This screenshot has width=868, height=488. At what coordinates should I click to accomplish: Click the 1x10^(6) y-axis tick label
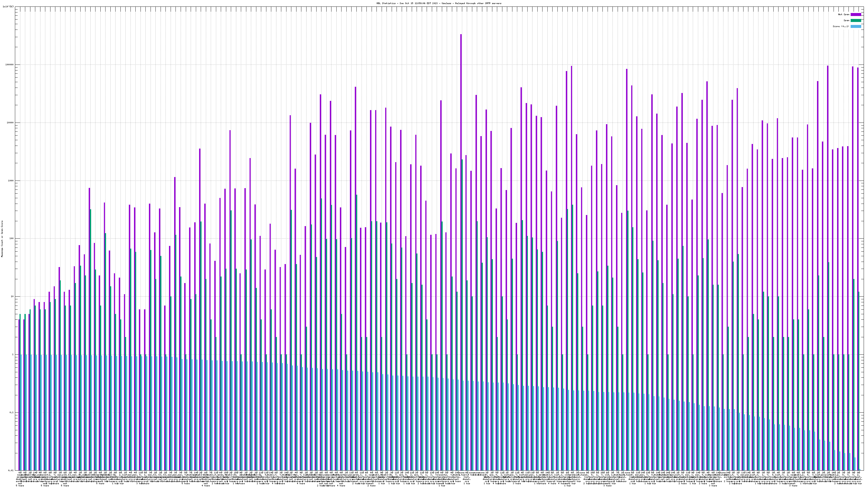[8, 7]
